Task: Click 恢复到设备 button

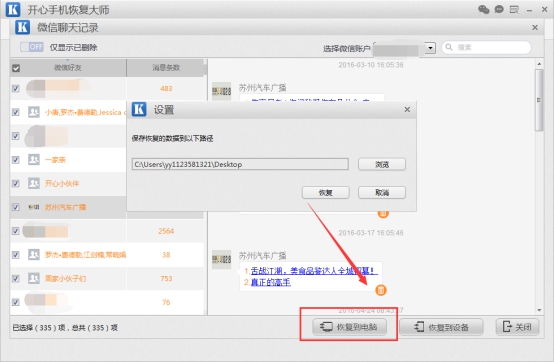Action: (441, 327)
